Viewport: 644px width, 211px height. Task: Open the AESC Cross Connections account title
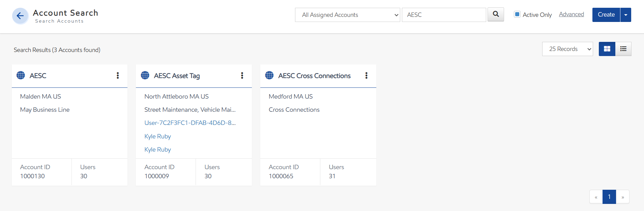point(314,76)
